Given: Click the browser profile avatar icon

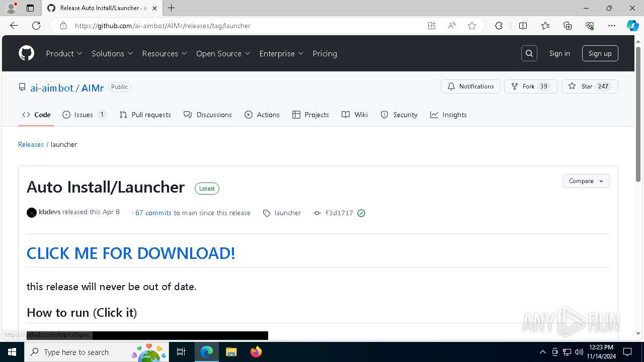Looking at the screenshot, I should click(11, 8).
